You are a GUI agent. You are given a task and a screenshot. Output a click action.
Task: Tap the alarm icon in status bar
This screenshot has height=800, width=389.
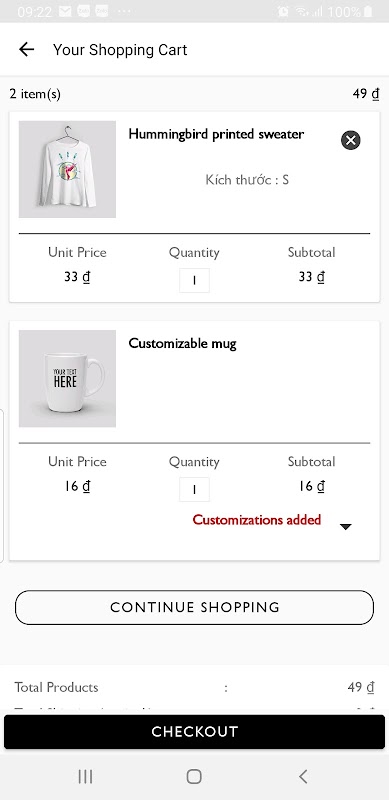point(283,12)
